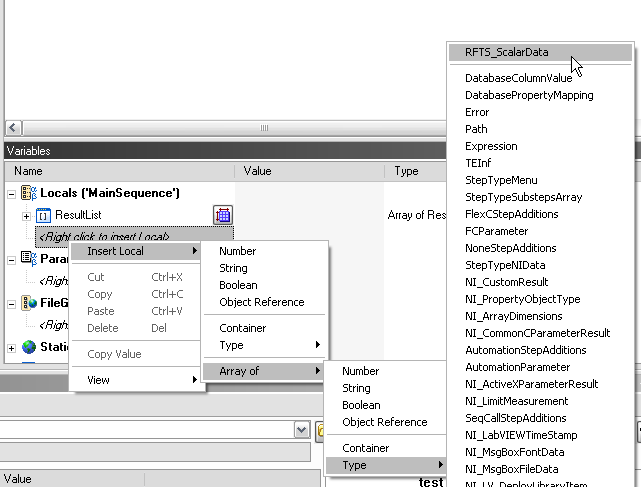Click the Type column header
Image resolution: width=641 pixels, height=487 pixels.
(x=415, y=171)
